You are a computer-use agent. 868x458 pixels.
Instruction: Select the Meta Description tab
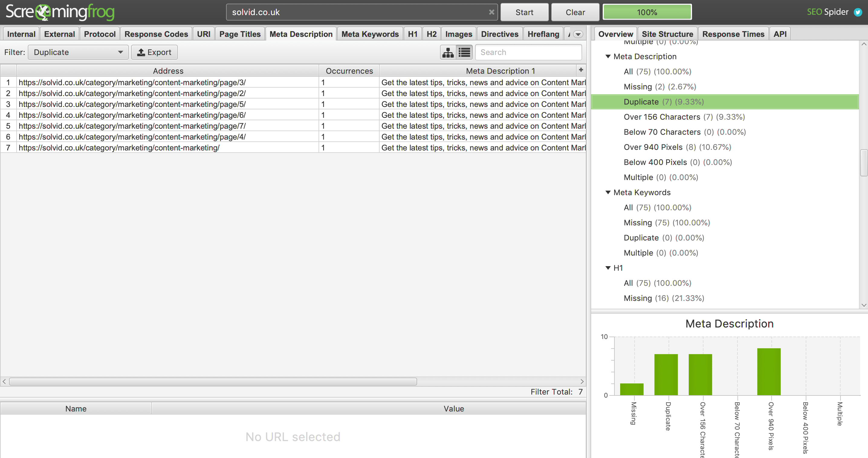301,34
